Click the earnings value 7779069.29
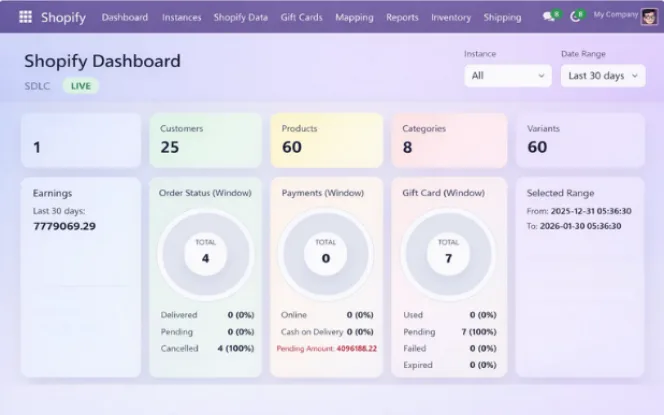Image resolution: width=664 pixels, height=415 pixels. (64, 226)
